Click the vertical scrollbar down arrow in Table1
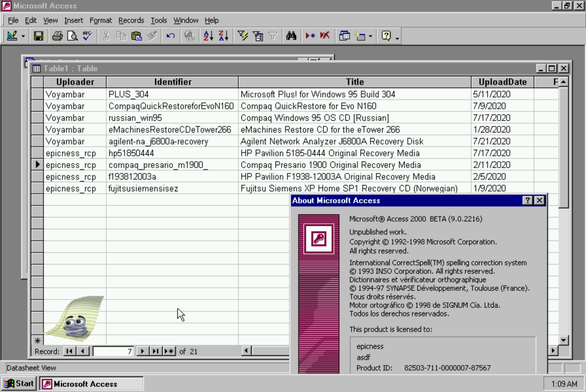Image resolution: width=586 pixels, height=392 pixels. click(x=563, y=340)
